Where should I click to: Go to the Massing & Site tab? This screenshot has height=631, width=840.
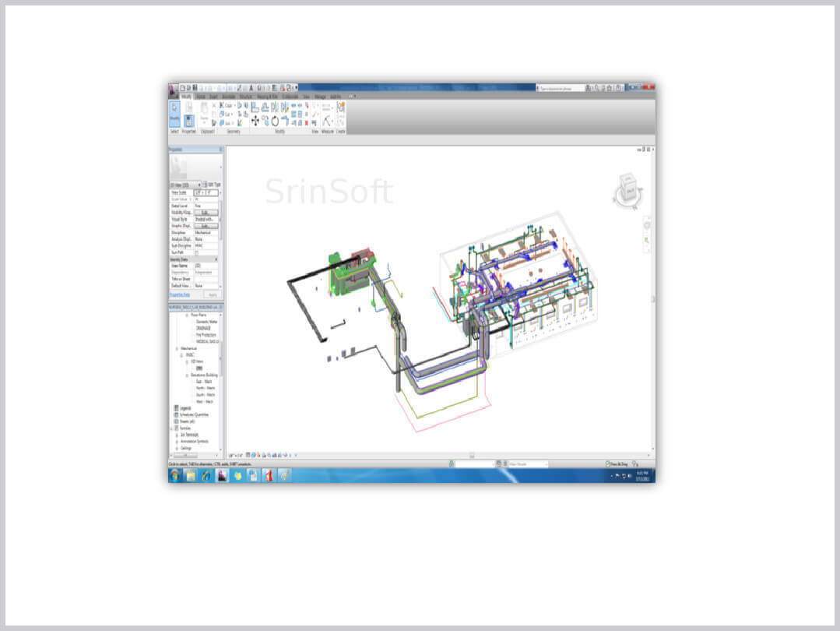(267, 97)
